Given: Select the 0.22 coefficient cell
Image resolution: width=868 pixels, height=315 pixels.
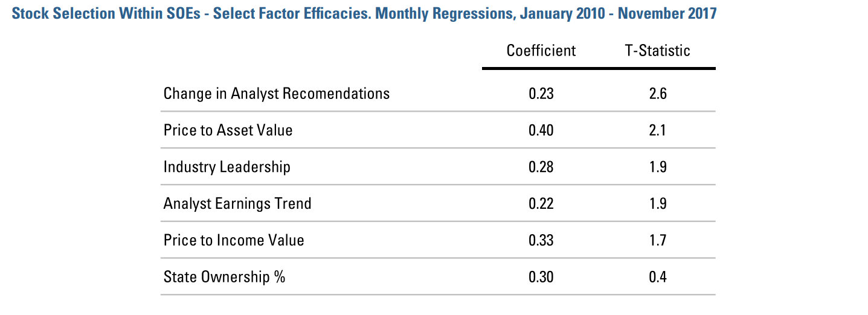Looking at the screenshot, I should click(x=541, y=203).
